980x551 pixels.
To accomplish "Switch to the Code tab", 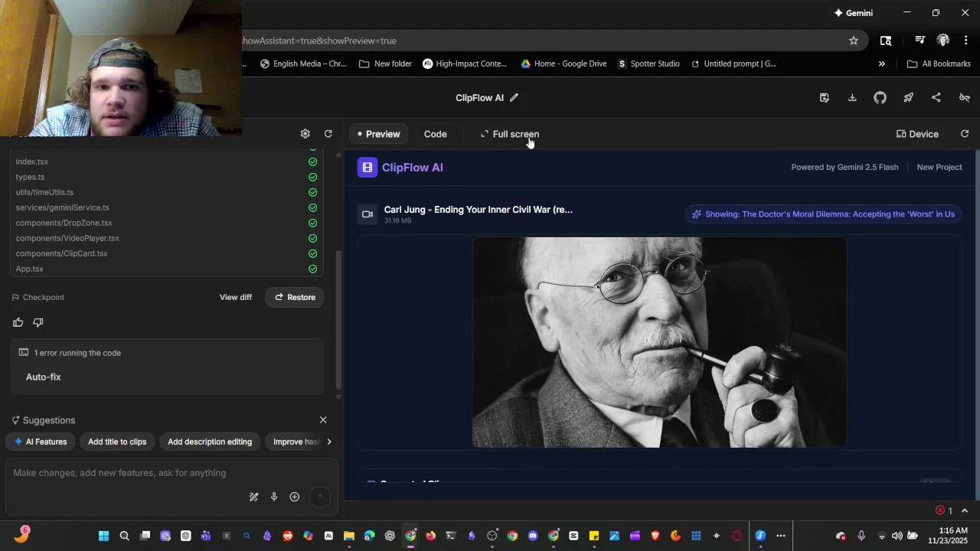I will 436,134.
